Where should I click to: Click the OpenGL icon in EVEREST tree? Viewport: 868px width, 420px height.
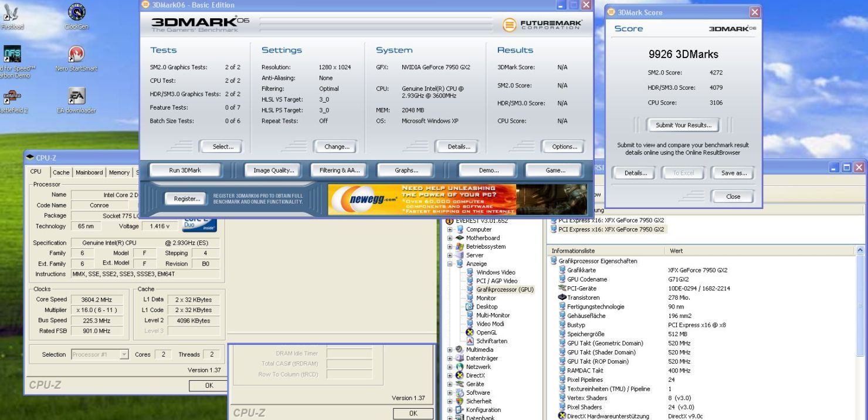470,333
